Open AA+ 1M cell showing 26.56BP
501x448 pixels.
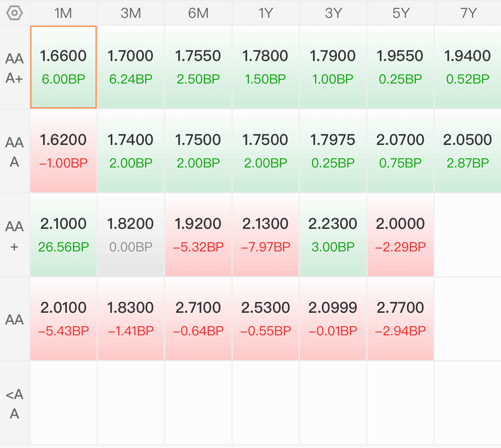point(63,235)
